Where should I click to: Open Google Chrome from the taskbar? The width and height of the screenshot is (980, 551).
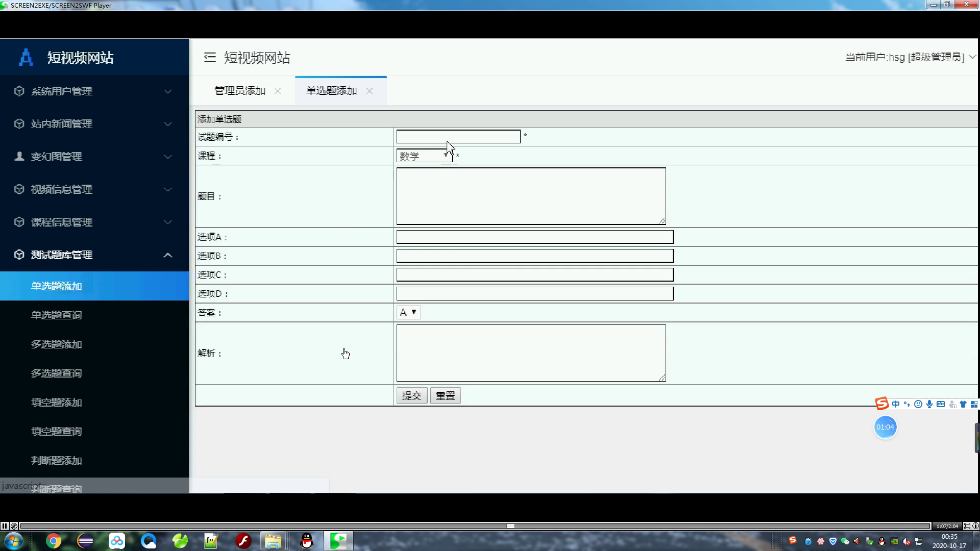54,541
